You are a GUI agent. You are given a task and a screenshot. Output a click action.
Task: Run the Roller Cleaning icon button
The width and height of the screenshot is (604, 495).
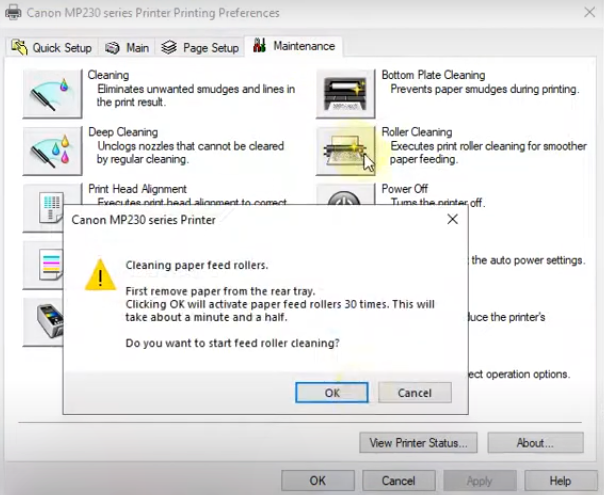pyautogui.click(x=346, y=151)
